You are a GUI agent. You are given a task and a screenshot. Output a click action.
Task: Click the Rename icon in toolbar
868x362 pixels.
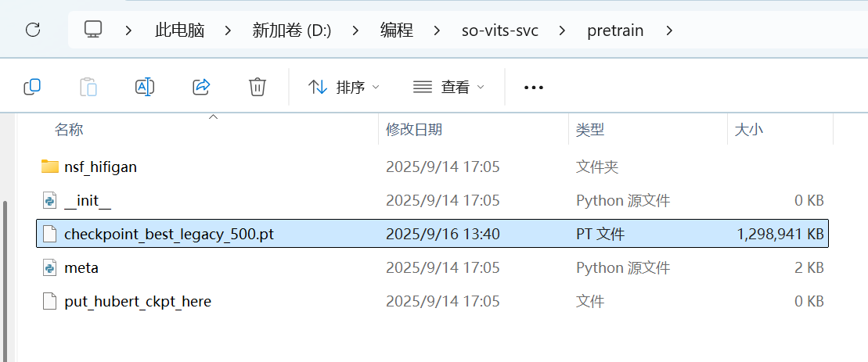(x=145, y=87)
